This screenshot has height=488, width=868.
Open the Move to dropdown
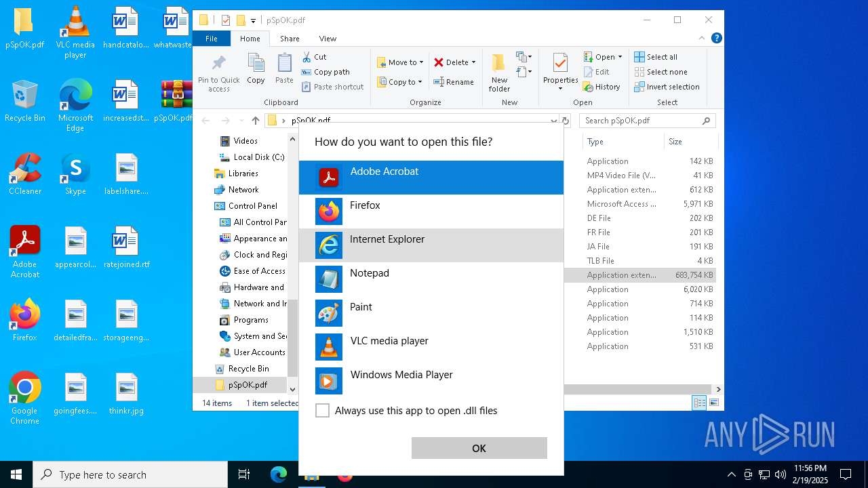tap(400, 62)
